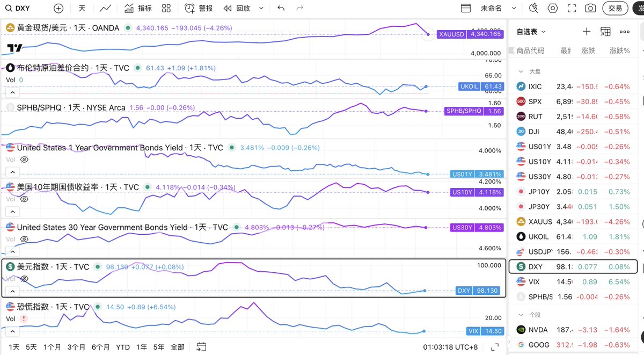Screen dimensions: 644x355
Task: Open the 自选表 watchlist dropdown
Action: [531, 32]
